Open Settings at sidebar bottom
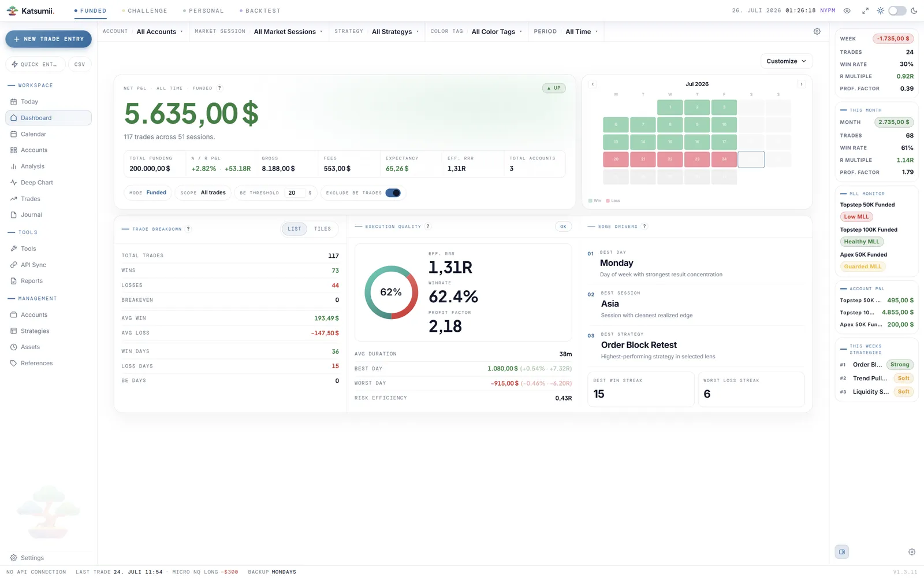This screenshot has height=578, width=924. 49,558
